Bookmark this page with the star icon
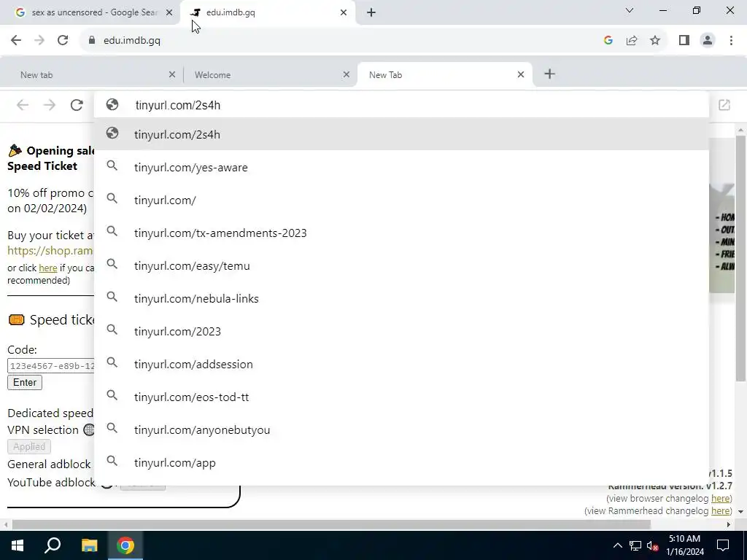The width and height of the screenshot is (747, 560). (x=655, y=41)
